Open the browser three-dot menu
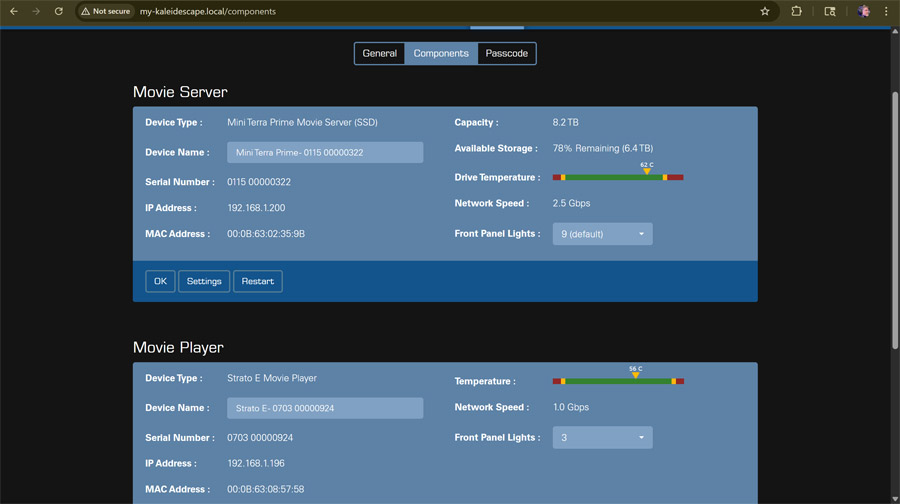 [886, 11]
